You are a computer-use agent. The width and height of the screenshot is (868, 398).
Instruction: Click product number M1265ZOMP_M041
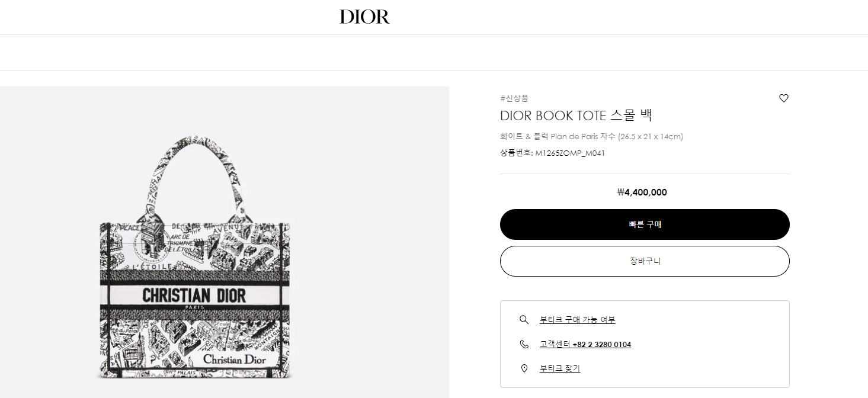[570, 153]
